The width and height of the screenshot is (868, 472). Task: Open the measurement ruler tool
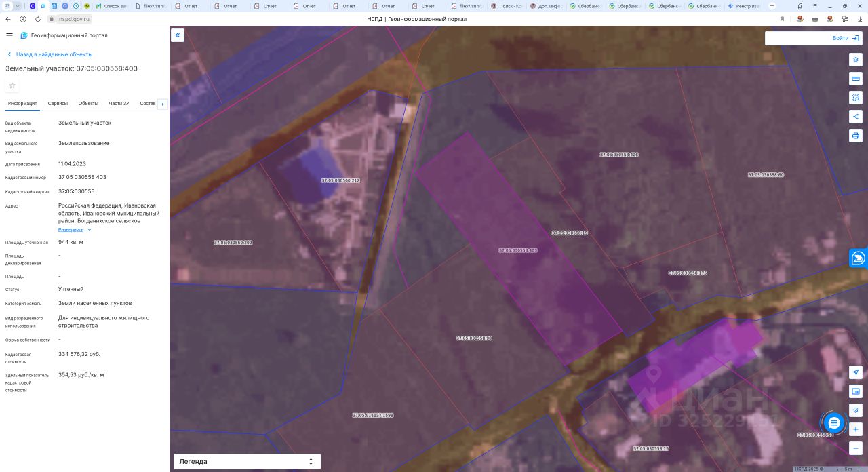pos(856,79)
